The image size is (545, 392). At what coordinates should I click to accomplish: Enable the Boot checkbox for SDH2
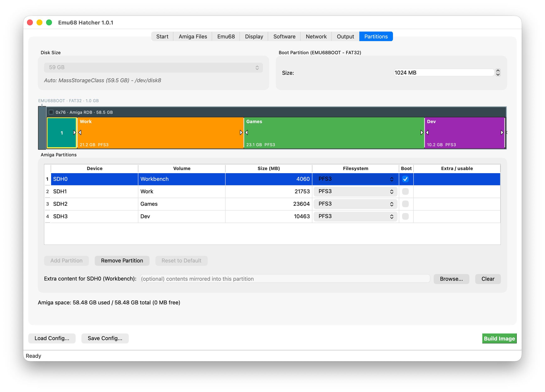(x=405, y=204)
